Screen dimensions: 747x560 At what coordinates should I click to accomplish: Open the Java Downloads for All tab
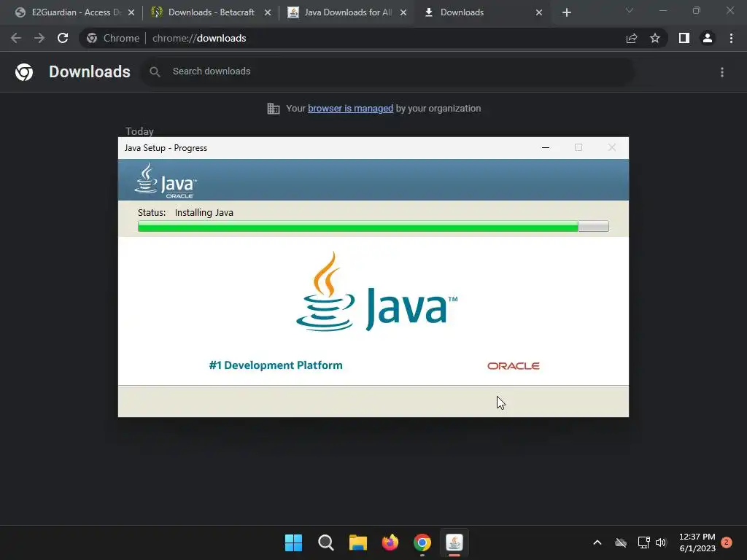348,12
